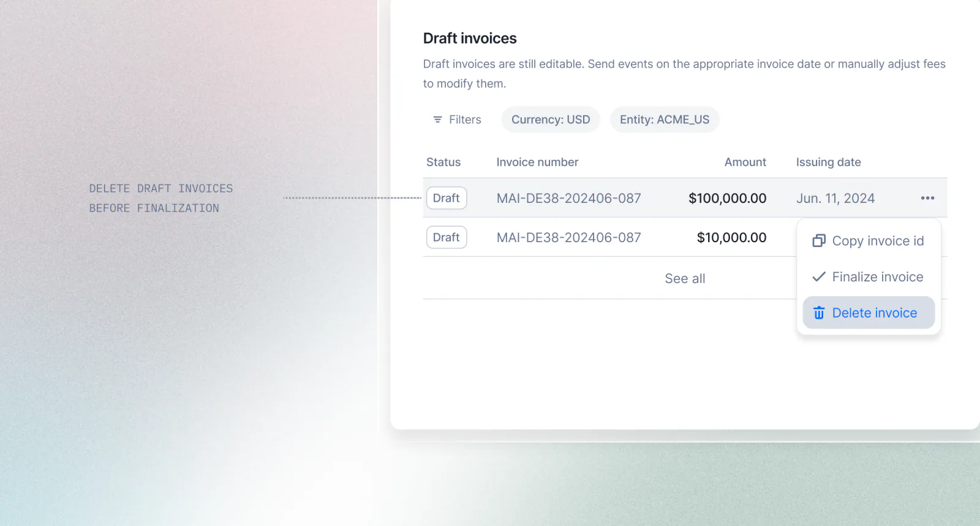Open the Filters button
The image size is (980, 526).
pyautogui.click(x=457, y=120)
